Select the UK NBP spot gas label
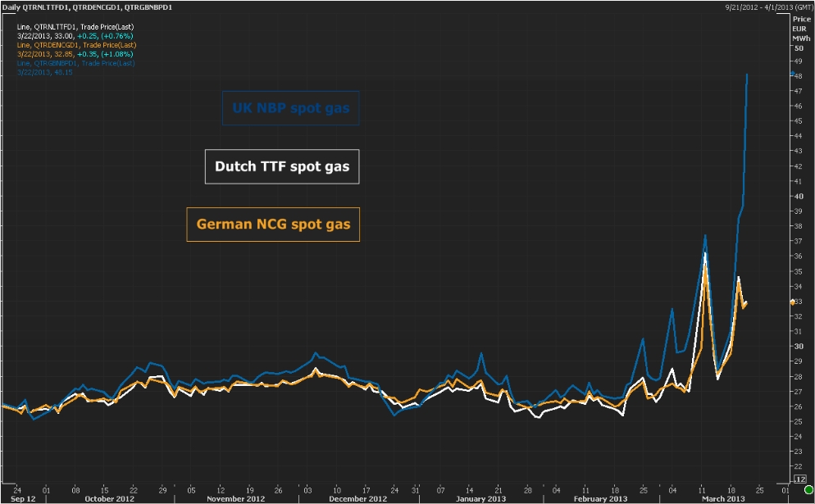This screenshot has height=504, width=815. (x=291, y=108)
